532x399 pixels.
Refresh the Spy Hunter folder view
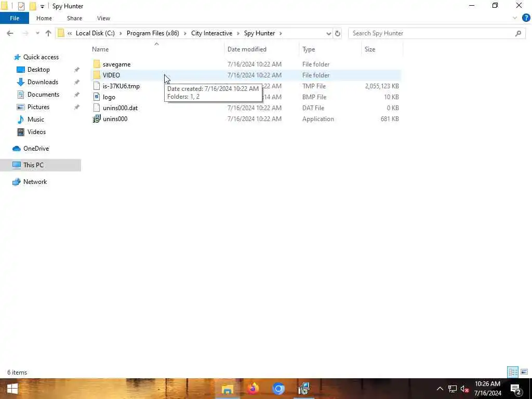point(338,34)
